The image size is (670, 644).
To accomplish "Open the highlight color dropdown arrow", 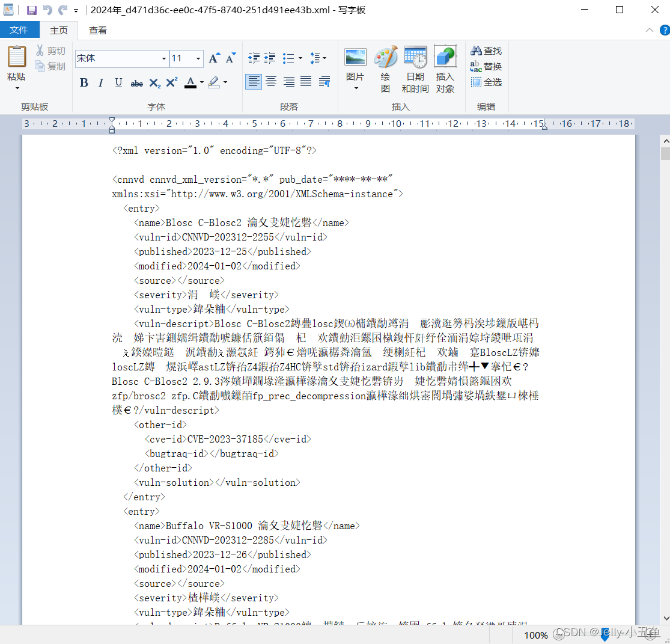I will click(x=225, y=82).
